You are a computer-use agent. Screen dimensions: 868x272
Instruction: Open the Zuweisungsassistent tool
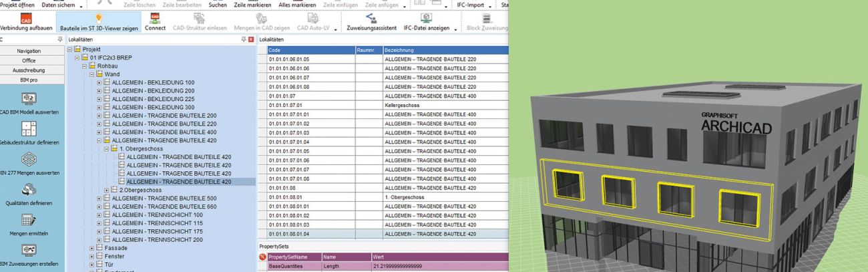(371, 19)
